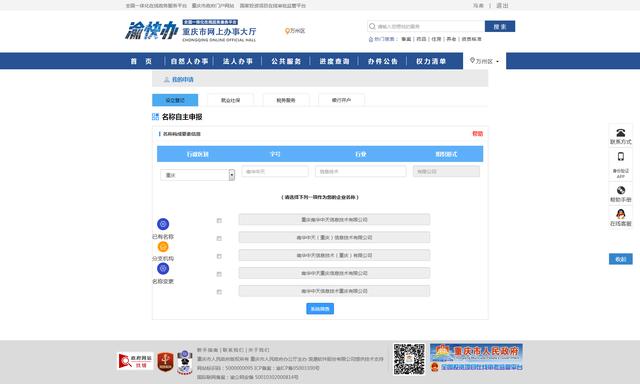The image size is (640, 384).
Task: Click the blue button below name options
Action: point(320,309)
